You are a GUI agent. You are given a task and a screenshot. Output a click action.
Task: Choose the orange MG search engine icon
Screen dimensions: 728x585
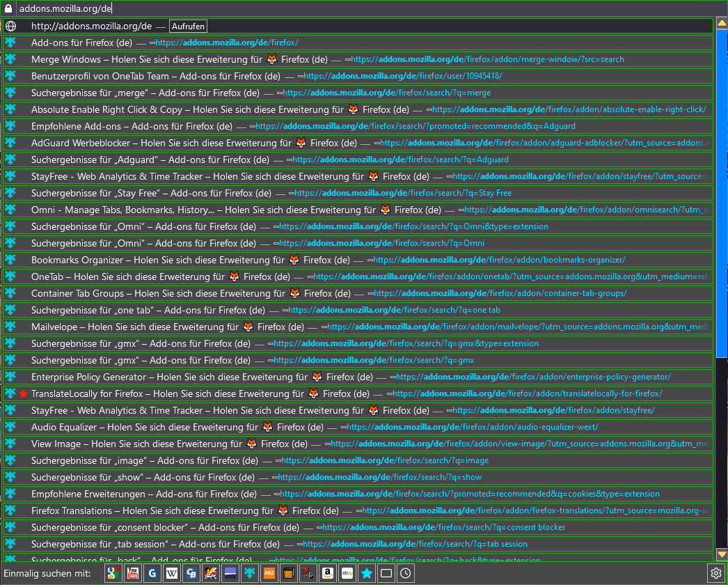(269, 573)
